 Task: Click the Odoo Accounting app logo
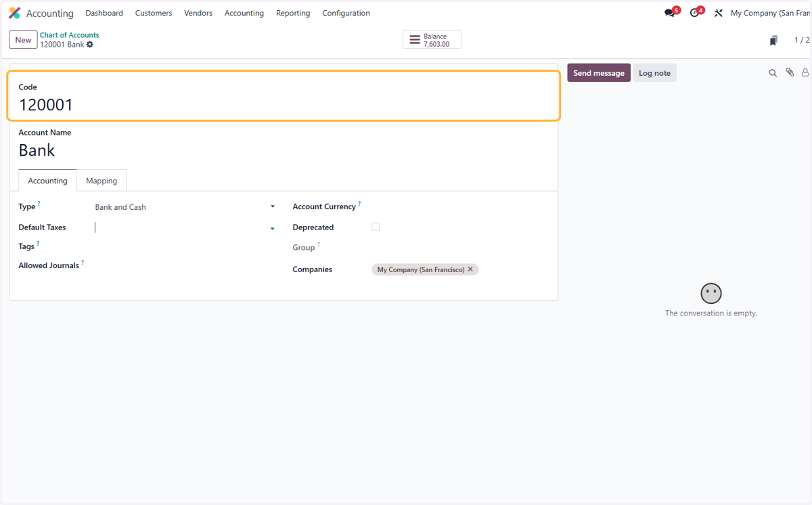(14, 13)
